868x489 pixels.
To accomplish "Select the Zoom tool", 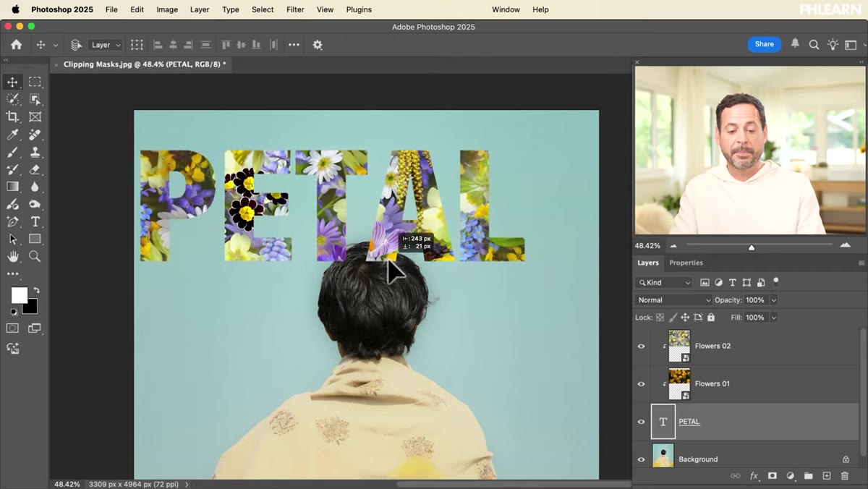I will point(35,256).
